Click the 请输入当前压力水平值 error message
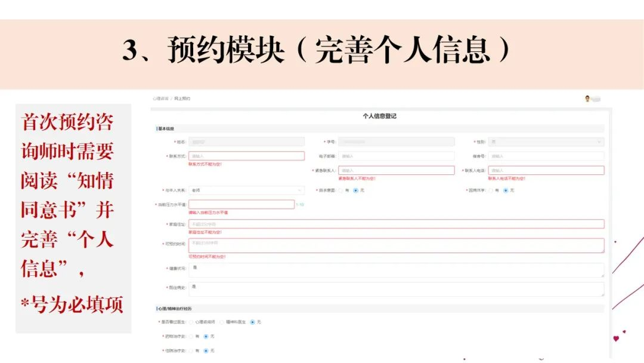 pos(208,213)
